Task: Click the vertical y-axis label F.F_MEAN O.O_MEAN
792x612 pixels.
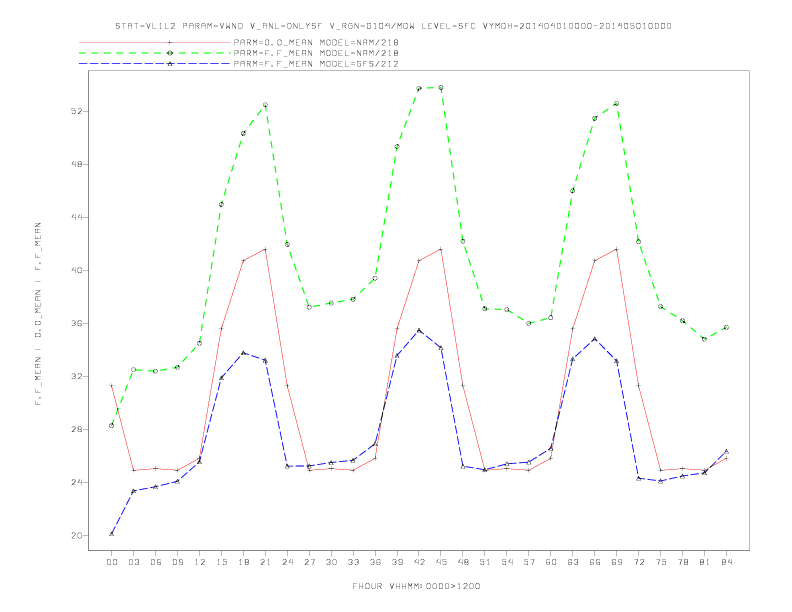Action: pos(38,314)
